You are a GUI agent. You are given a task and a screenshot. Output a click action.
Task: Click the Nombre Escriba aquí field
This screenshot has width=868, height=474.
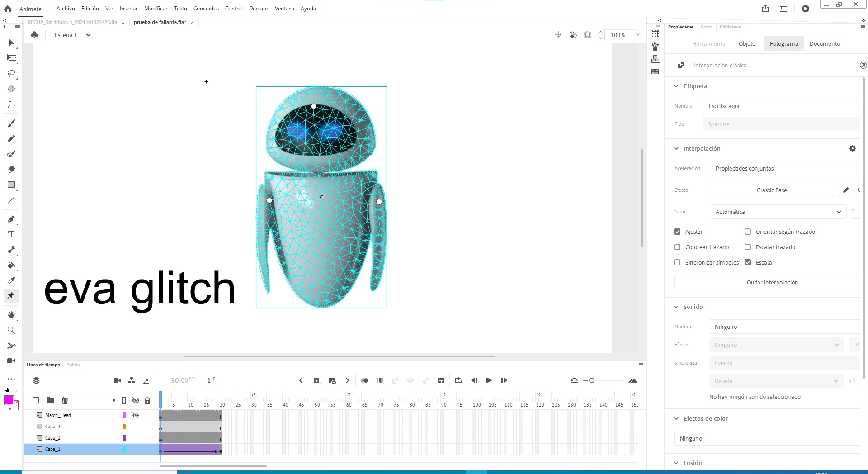click(782, 106)
